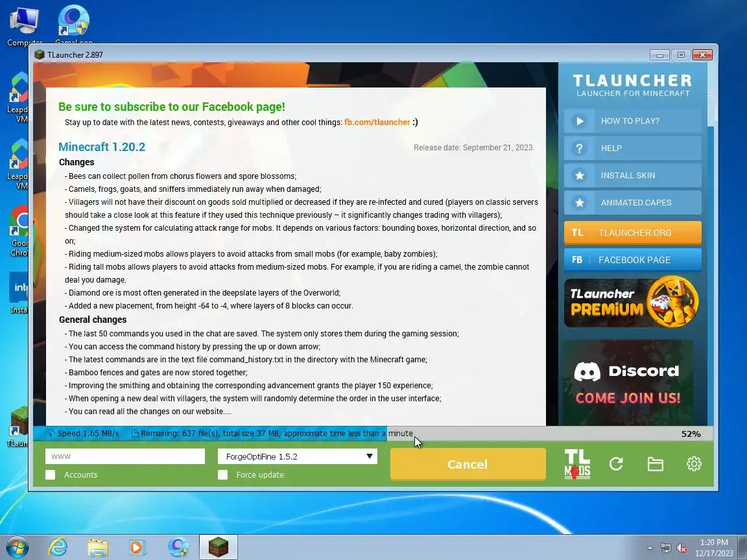This screenshot has height=560, width=747.
Task: Open Windows Explorer from taskbar
Action: tap(98, 548)
